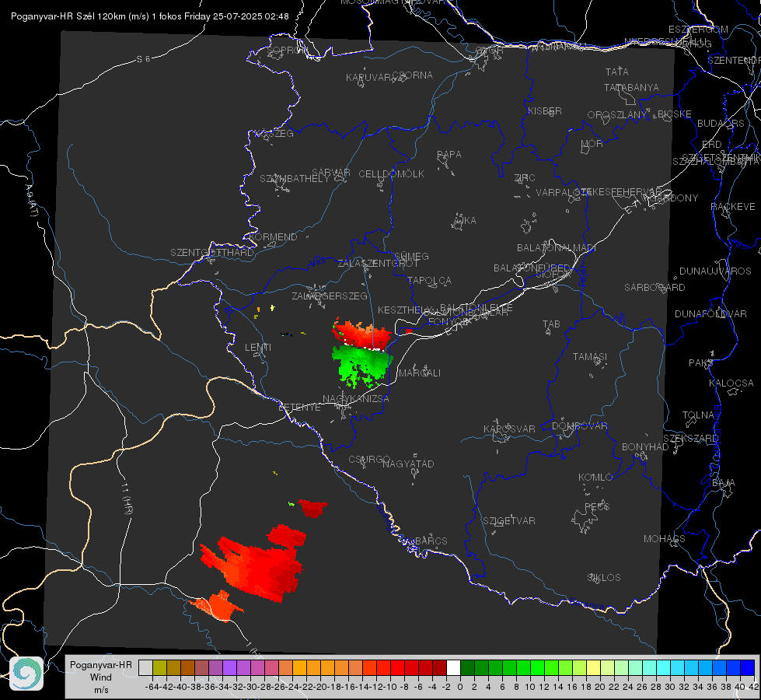The height and width of the screenshot is (700, 761).
Task: Click the olive swatch between -64 and -42
Action: pos(159,667)
